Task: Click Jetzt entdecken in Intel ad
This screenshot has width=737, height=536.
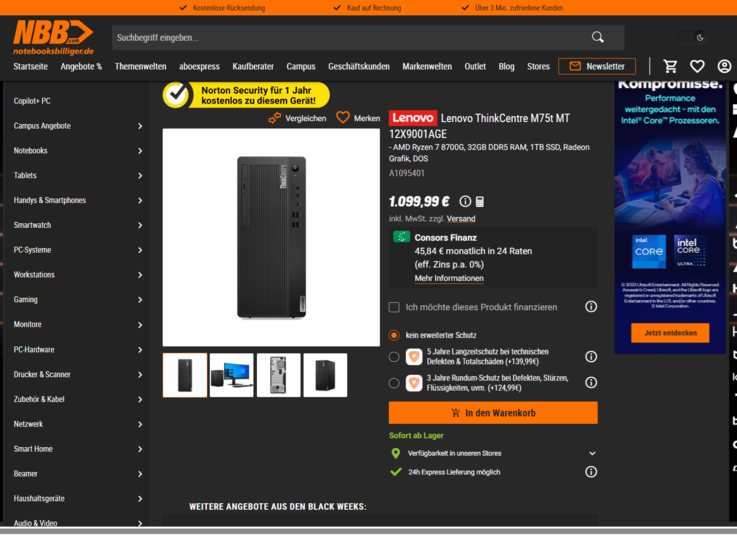Action: tap(670, 333)
